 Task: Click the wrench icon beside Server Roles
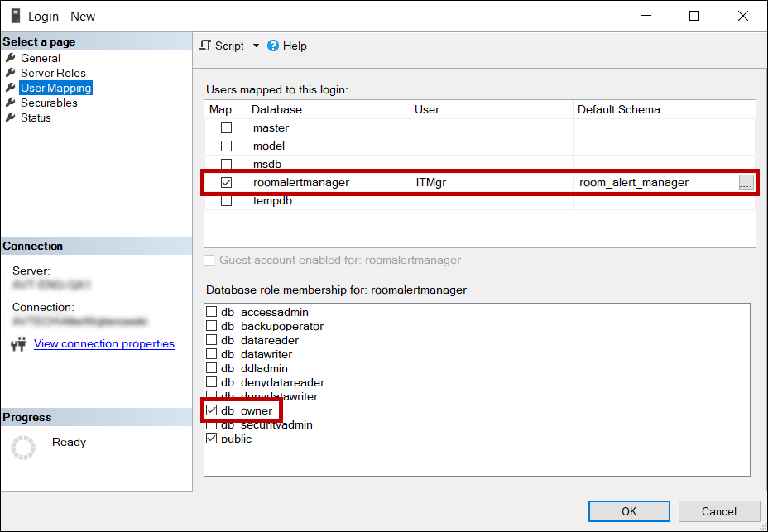[11, 73]
